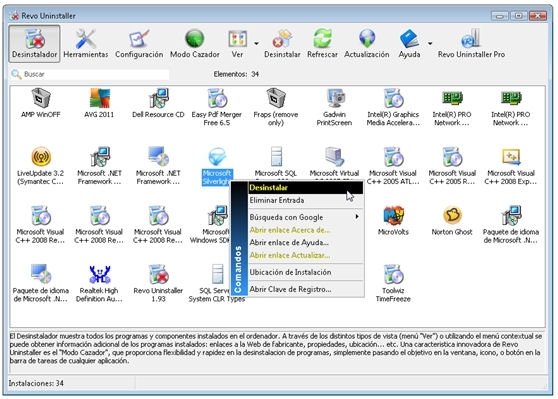Expand the Ayuda dropdown arrow

tap(430, 44)
